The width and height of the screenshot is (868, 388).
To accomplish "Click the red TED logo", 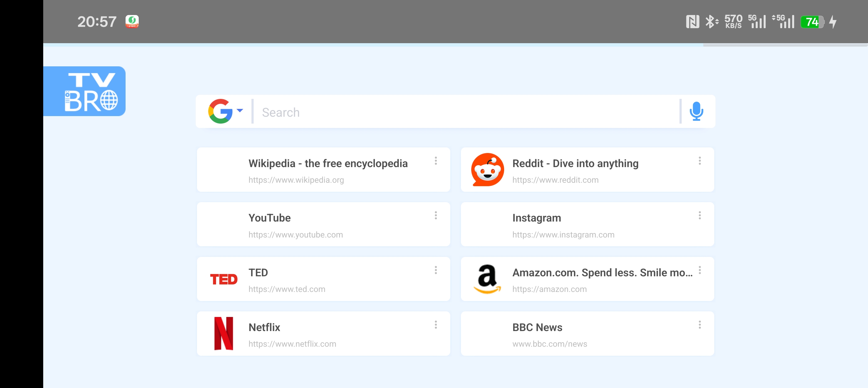I will (224, 279).
